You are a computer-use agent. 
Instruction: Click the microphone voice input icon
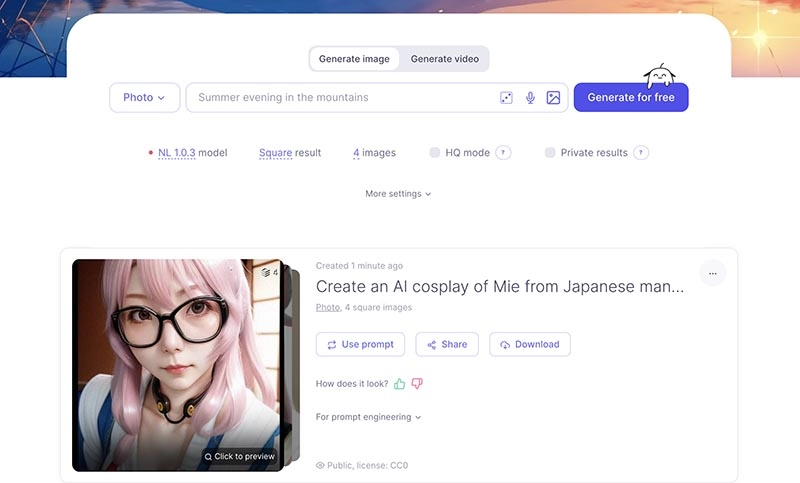tap(530, 98)
